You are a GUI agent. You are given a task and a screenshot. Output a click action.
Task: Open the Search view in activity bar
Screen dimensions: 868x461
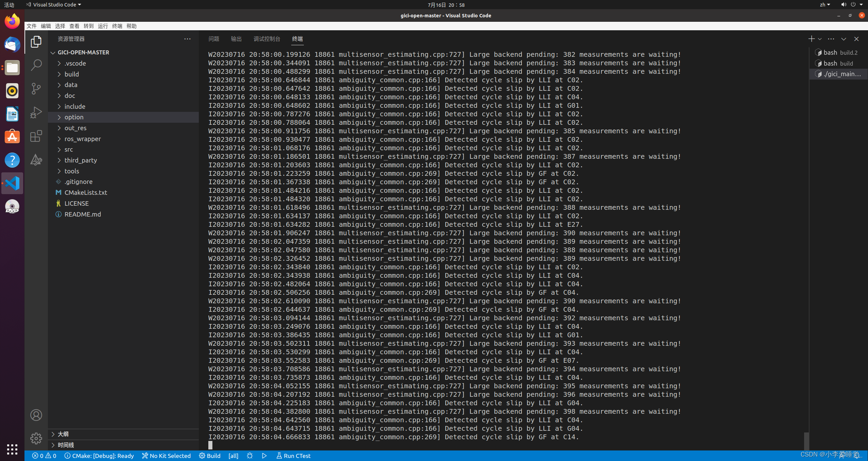36,65
